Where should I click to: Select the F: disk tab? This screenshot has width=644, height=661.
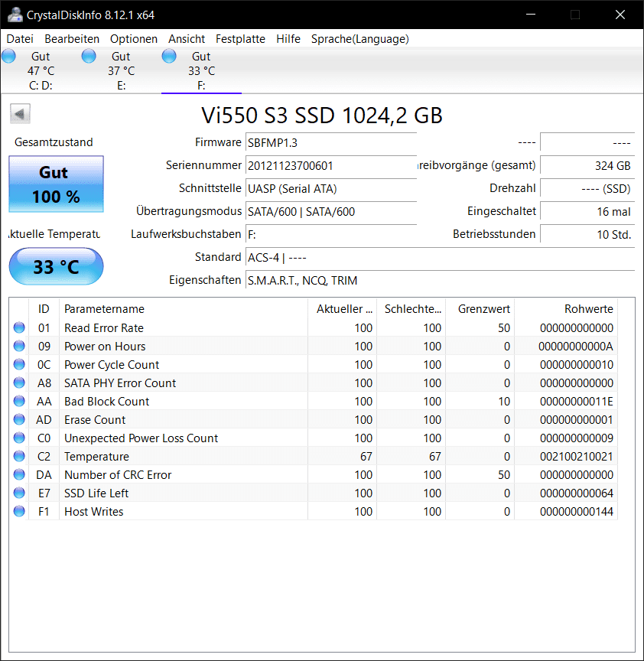tap(201, 71)
